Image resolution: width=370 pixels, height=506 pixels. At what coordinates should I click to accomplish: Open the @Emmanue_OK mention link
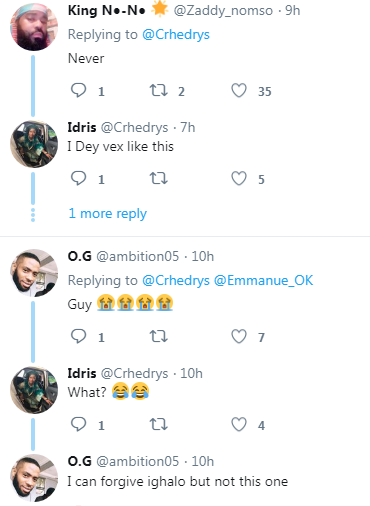click(263, 280)
